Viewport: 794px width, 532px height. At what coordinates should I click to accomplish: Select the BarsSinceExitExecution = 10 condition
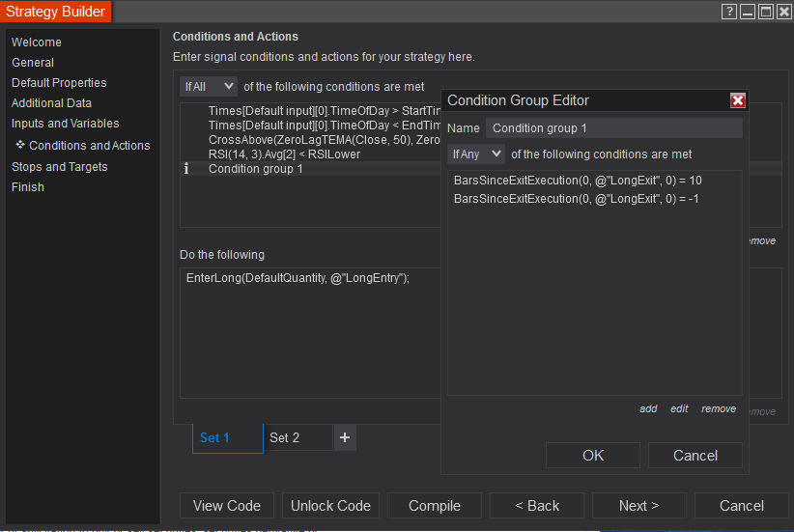(577, 181)
